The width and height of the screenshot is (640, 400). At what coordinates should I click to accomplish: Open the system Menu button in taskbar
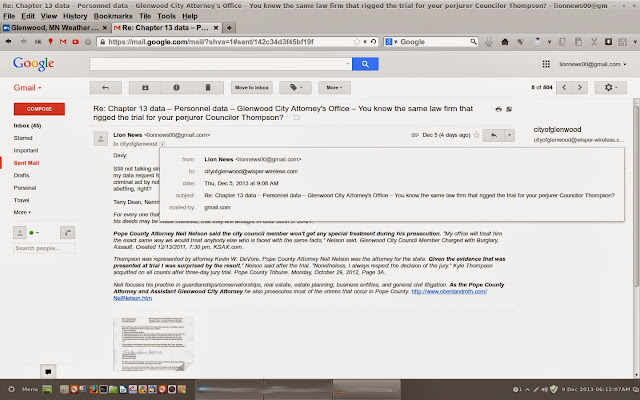coord(30,389)
